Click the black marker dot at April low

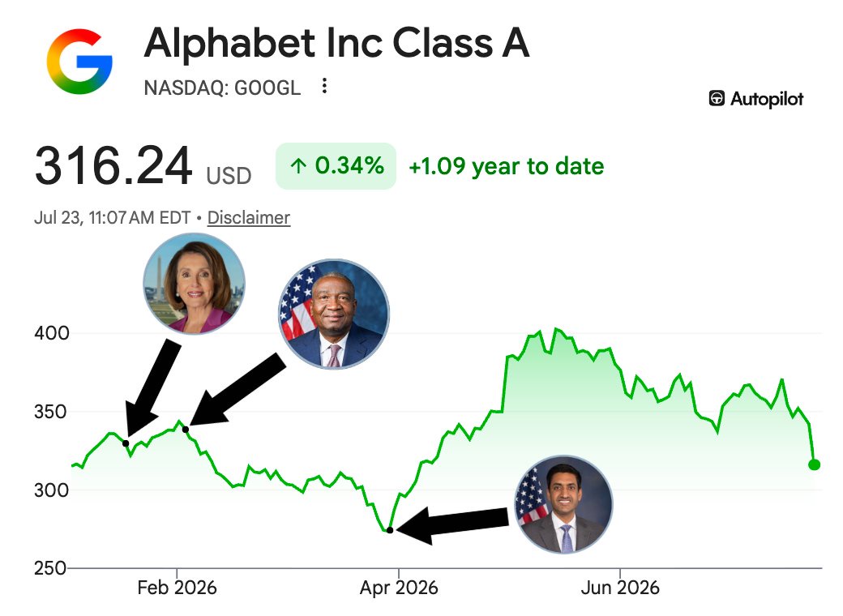tap(391, 531)
